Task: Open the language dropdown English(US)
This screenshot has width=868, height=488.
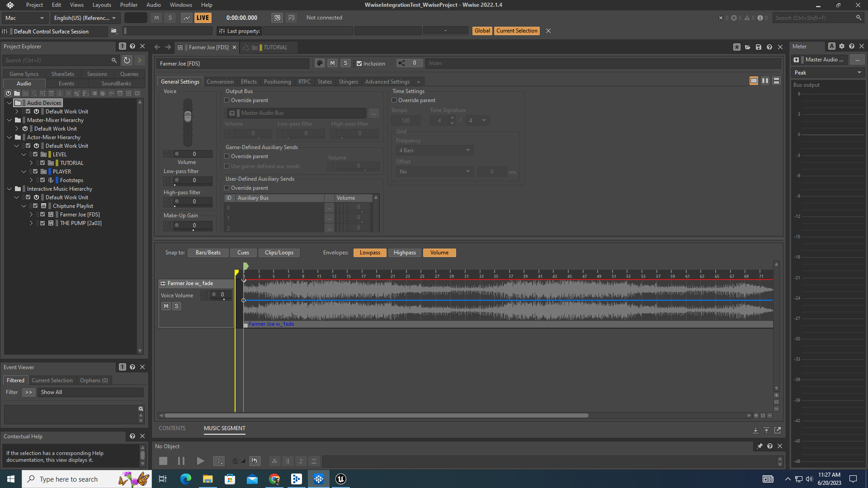Action: coord(85,18)
